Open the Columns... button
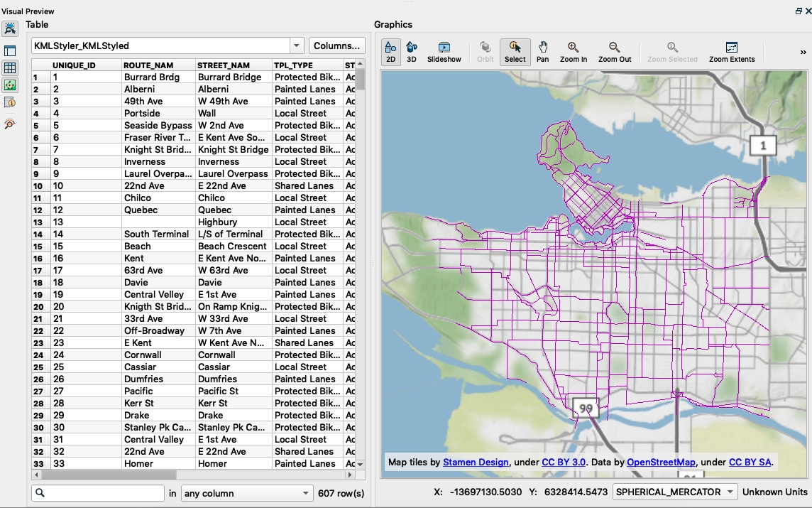Image resolution: width=812 pixels, height=508 pixels. tap(336, 45)
